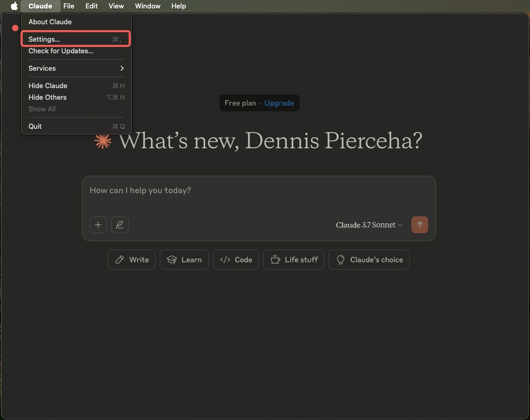Open the Apple menu icon
Viewport: 530px width, 420px height.
coord(14,6)
